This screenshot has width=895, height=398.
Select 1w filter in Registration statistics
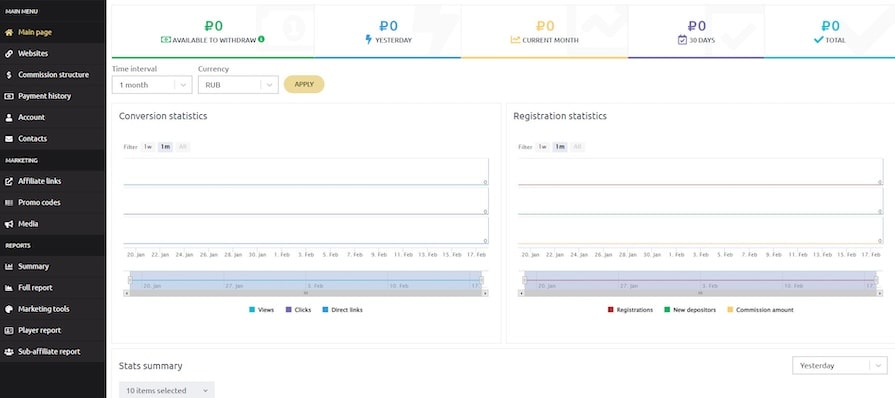pos(543,147)
